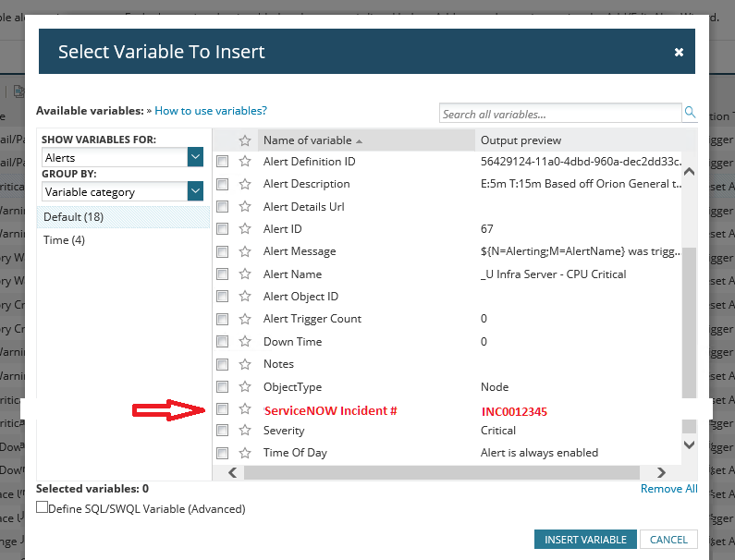This screenshot has height=560, width=735.
Task: Open How to use variables link
Action: 211,111
